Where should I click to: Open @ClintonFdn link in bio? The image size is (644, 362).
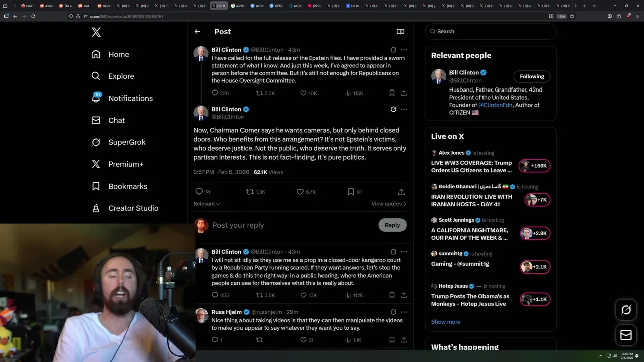495,105
